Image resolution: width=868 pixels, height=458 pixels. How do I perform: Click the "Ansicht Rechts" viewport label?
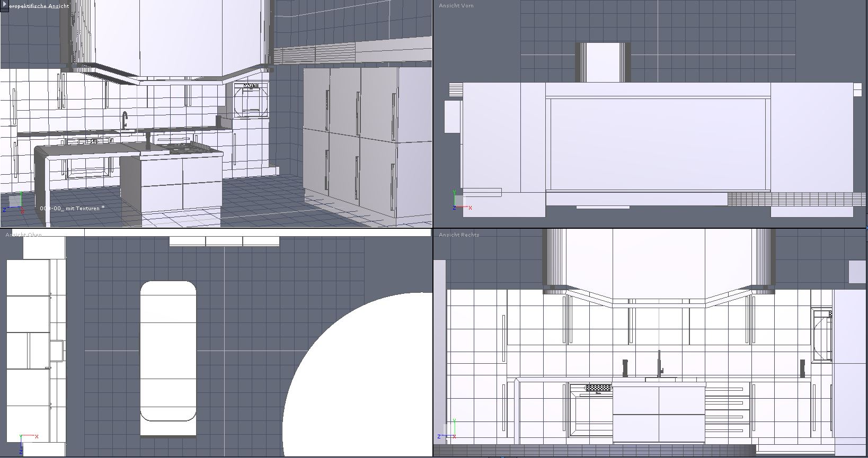click(x=459, y=235)
